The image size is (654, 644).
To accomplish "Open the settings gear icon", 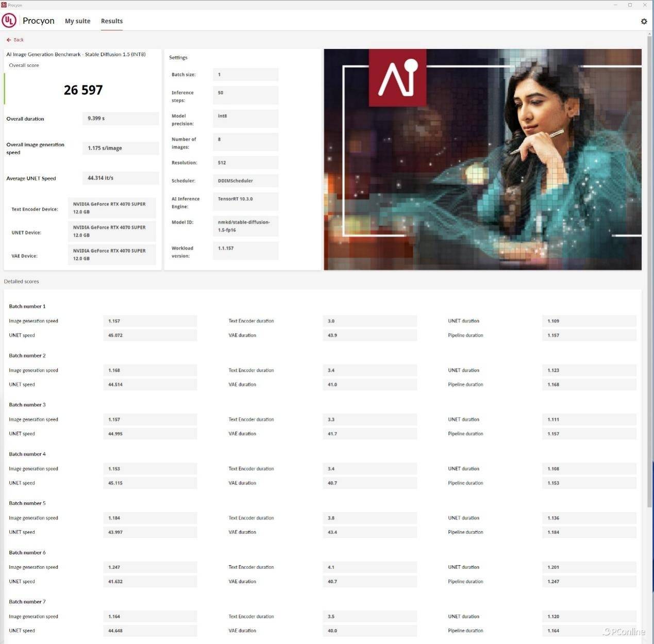I will point(644,21).
